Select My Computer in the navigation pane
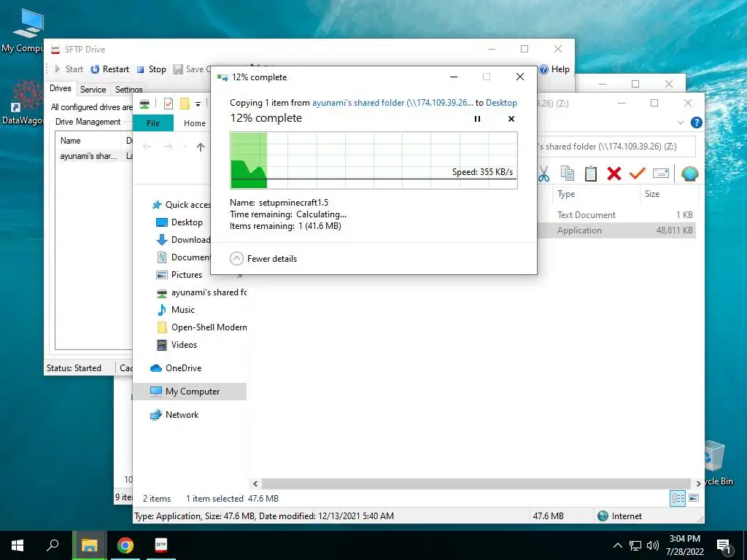 pyautogui.click(x=190, y=392)
